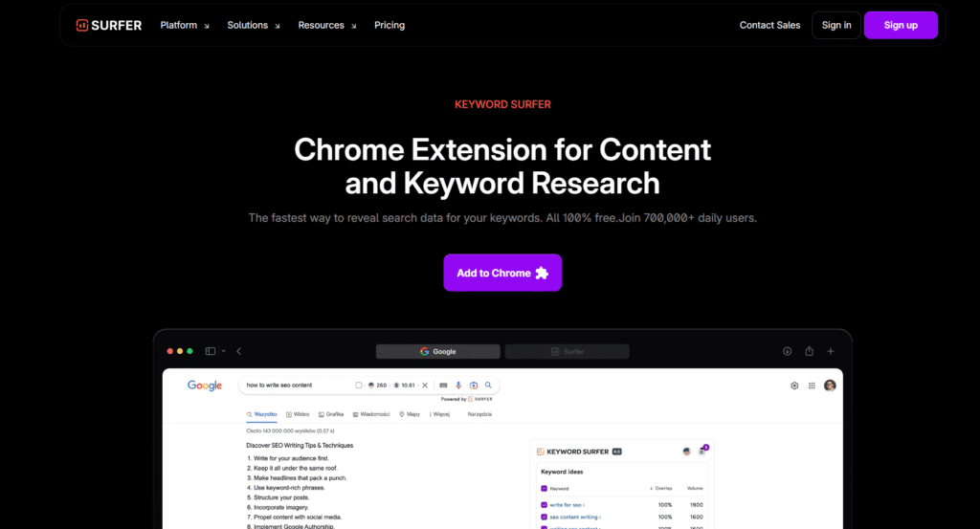Open the Pricing page
This screenshot has height=529, width=980.
pos(390,25)
